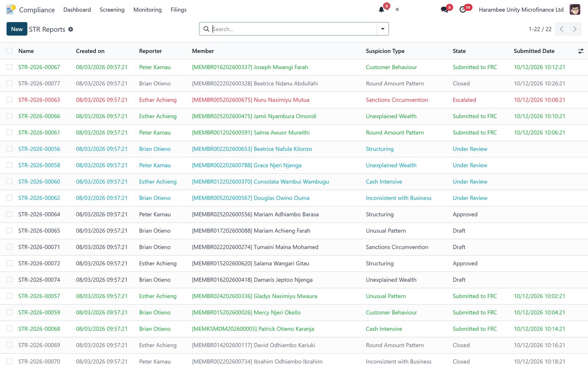Click the New button
This screenshot has width=588, height=368.
[x=17, y=29]
